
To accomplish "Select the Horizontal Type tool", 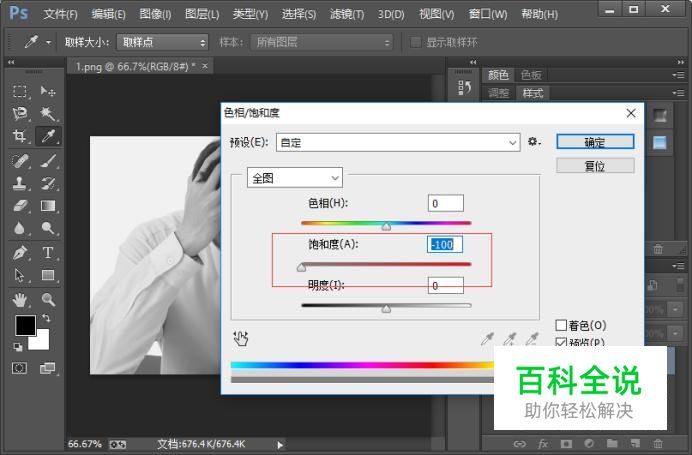I will (48, 253).
